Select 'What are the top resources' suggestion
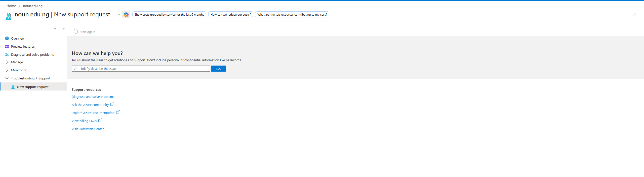The height and width of the screenshot is (177, 644). point(292,14)
